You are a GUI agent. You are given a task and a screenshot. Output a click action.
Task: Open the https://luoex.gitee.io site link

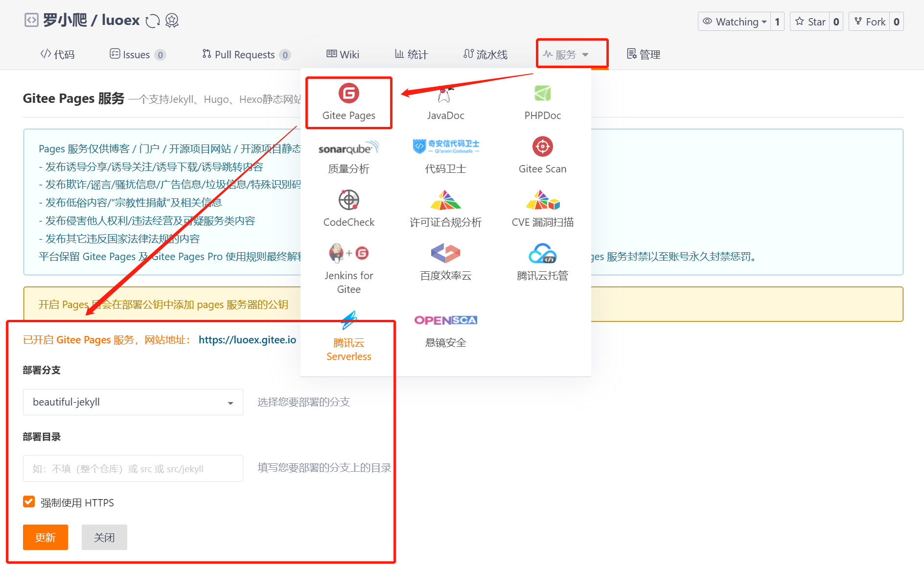pos(247,340)
